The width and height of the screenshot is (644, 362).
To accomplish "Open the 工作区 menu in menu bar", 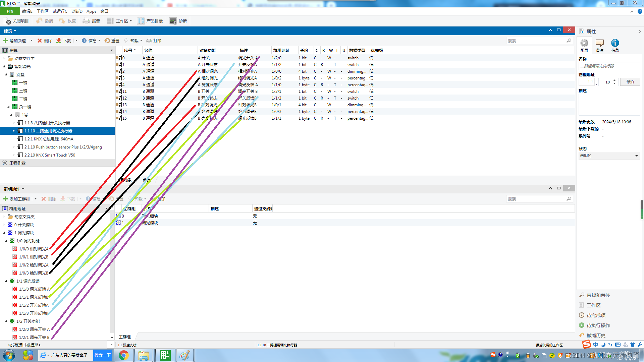I will click(43, 11).
